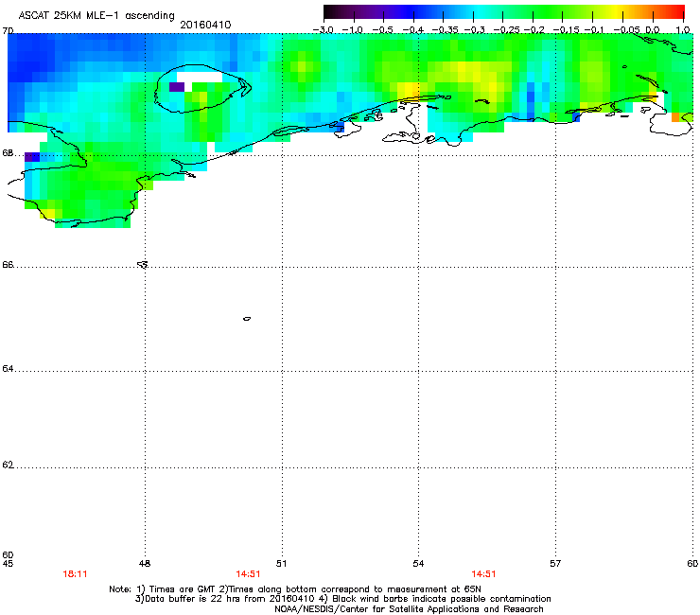The height and width of the screenshot is (615, 700).
Task: Click the red time label 18:11
Action: pyautogui.click(x=75, y=574)
